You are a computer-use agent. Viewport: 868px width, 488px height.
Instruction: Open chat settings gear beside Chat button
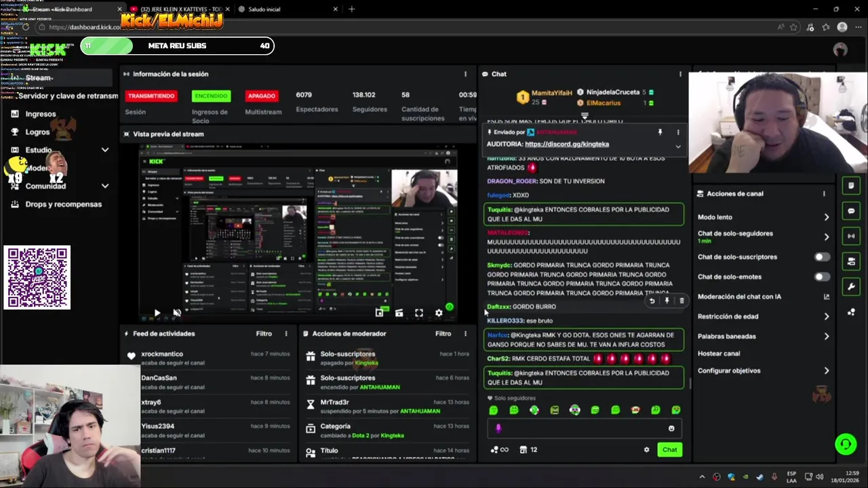tap(646, 449)
